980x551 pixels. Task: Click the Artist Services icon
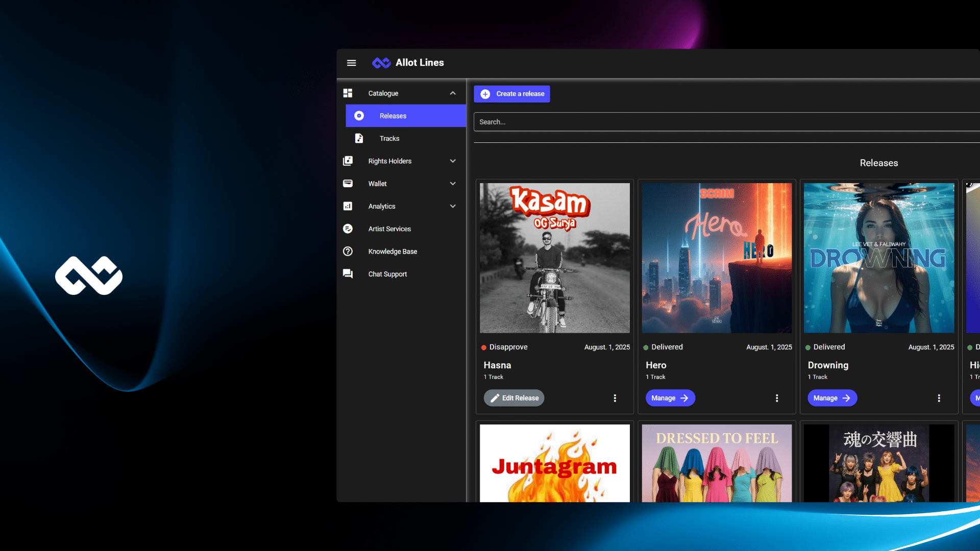tap(348, 229)
